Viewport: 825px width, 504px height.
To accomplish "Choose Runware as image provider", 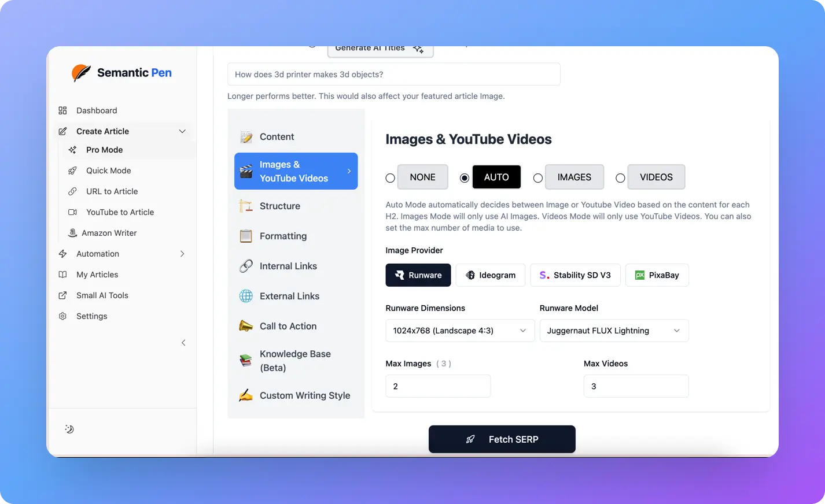I will 418,275.
